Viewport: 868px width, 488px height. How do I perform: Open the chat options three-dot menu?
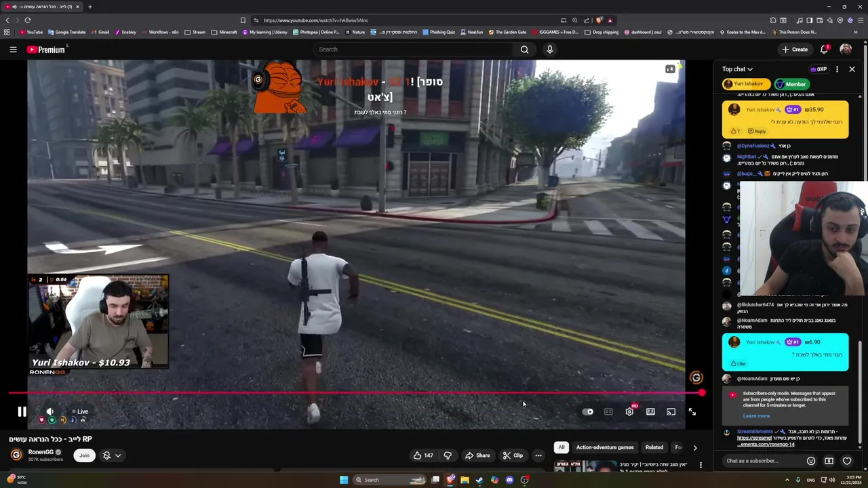pyautogui.click(x=837, y=69)
